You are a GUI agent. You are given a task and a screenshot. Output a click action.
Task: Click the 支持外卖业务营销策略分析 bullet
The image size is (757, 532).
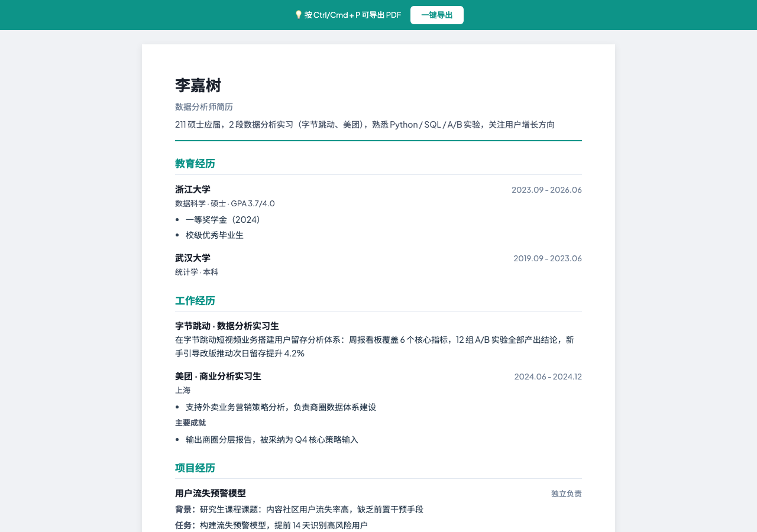pyautogui.click(x=281, y=407)
